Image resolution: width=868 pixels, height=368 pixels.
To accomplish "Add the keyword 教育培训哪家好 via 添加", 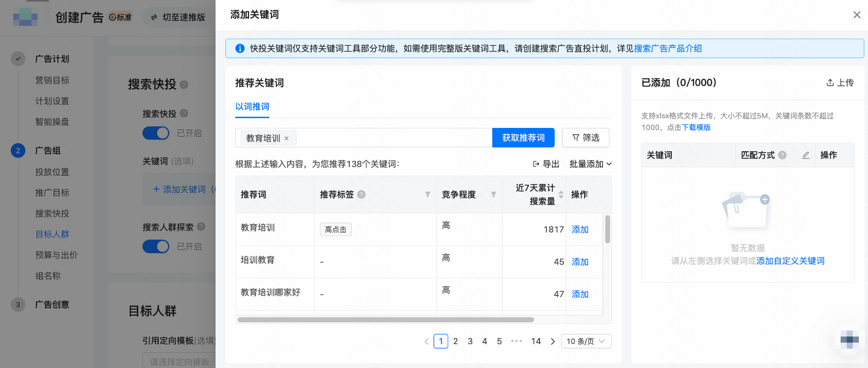I will pyautogui.click(x=580, y=294).
